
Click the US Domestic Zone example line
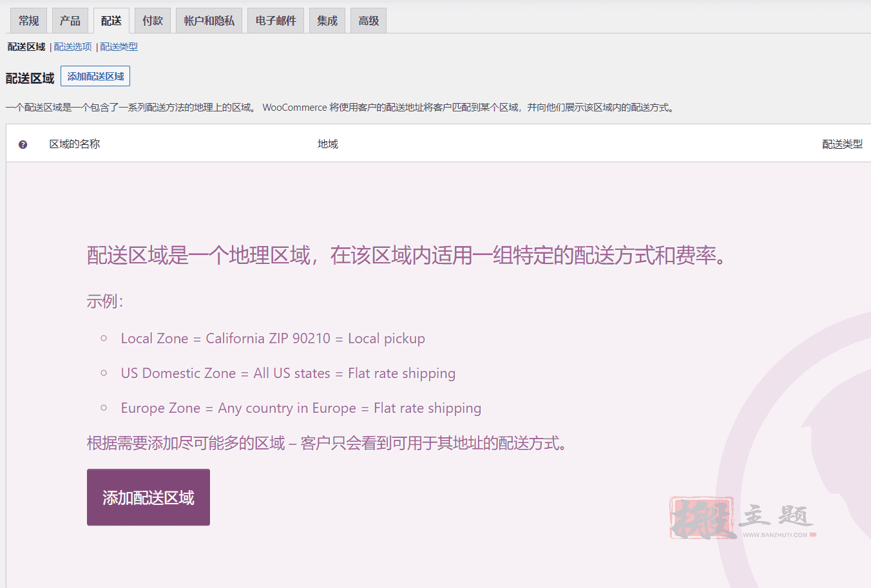click(288, 374)
